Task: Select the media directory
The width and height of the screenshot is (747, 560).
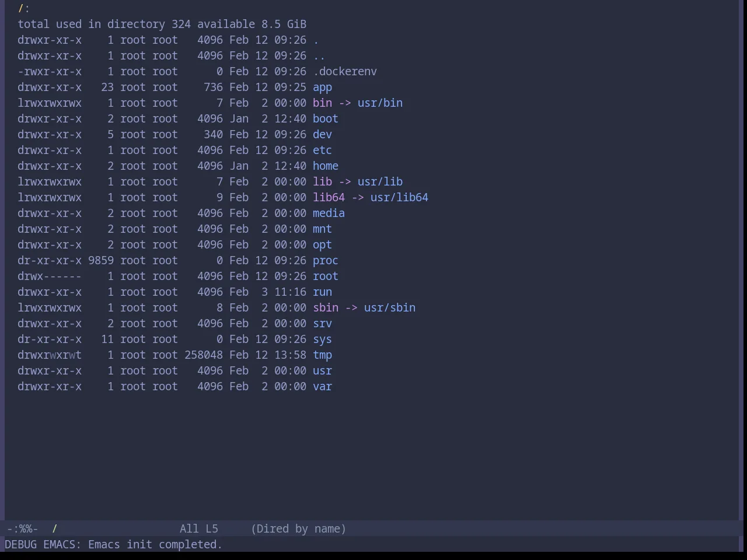Action: [x=329, y=213]
